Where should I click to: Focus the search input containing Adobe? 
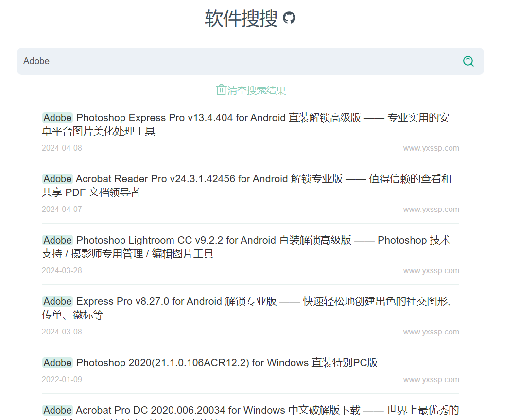click(250, 61)
